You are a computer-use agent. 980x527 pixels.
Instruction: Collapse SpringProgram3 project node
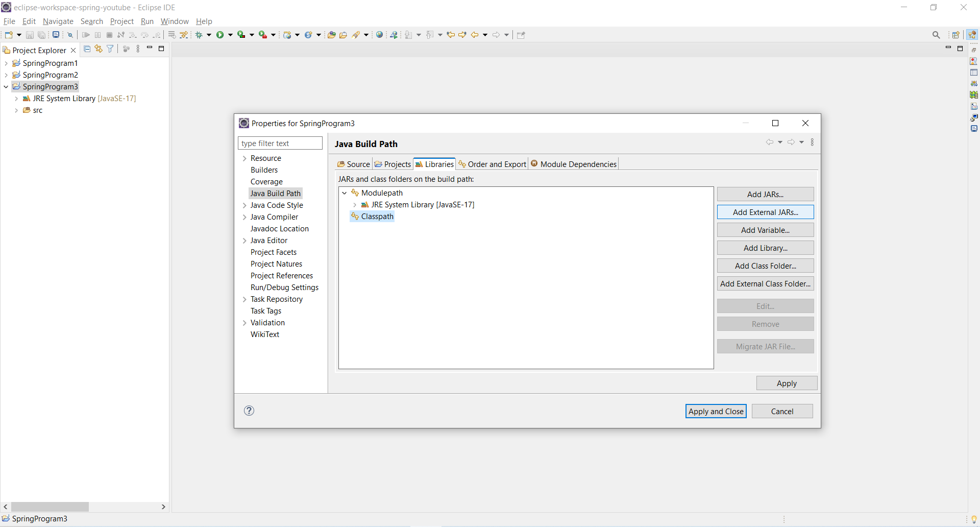[6, 87]
